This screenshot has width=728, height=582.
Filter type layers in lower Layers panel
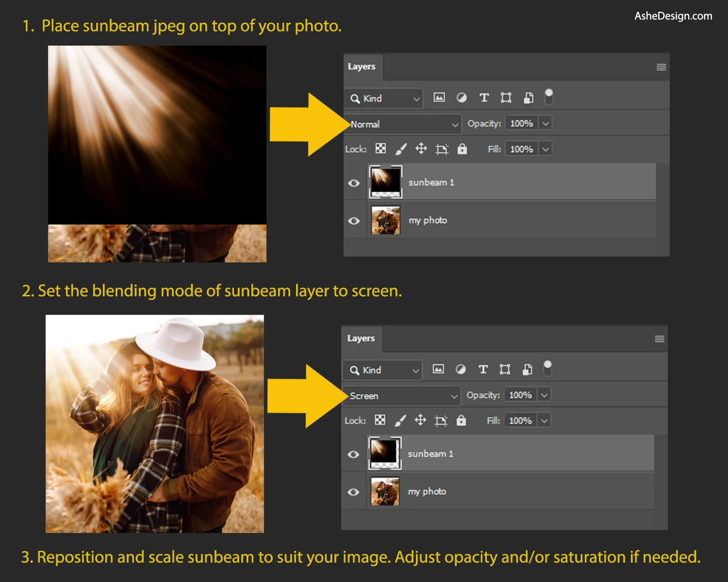tap(483, 369)
